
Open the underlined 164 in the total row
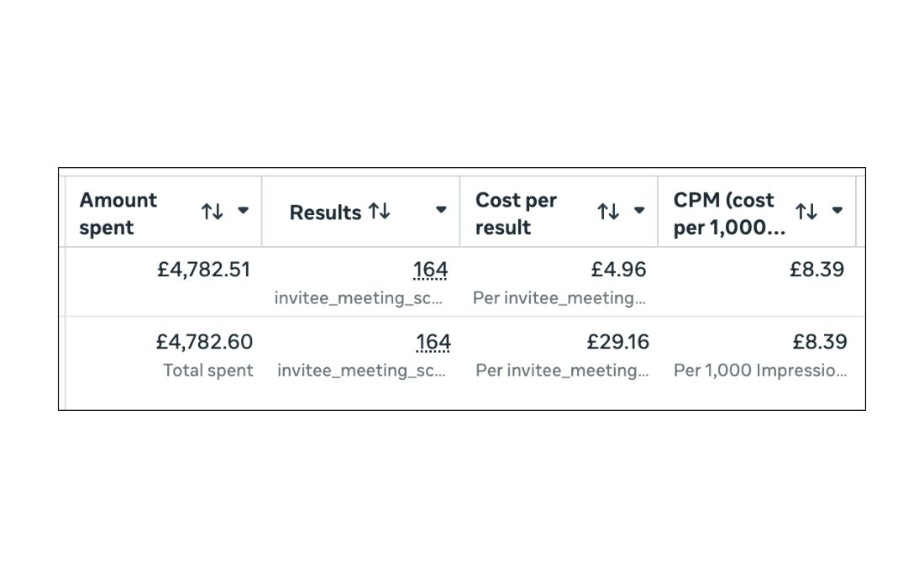[433, 343]
